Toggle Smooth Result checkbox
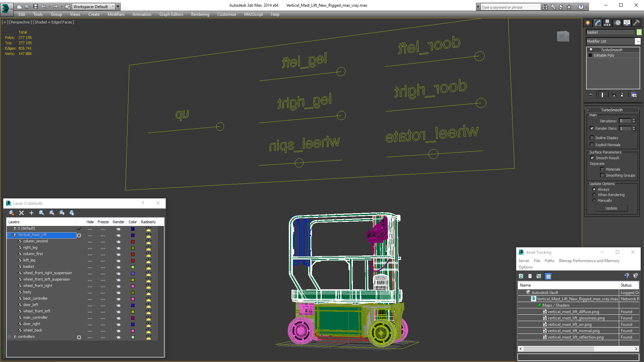Screen dimensions: 644x362 click(x=592, y=158)
